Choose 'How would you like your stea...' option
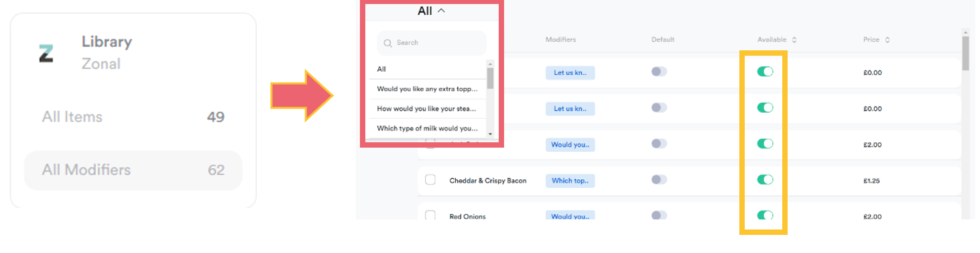 coord(428,108)
